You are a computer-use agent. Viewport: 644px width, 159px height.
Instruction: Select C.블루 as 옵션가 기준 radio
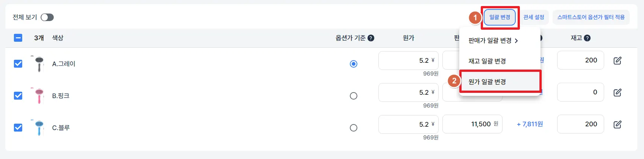(354, 128)
